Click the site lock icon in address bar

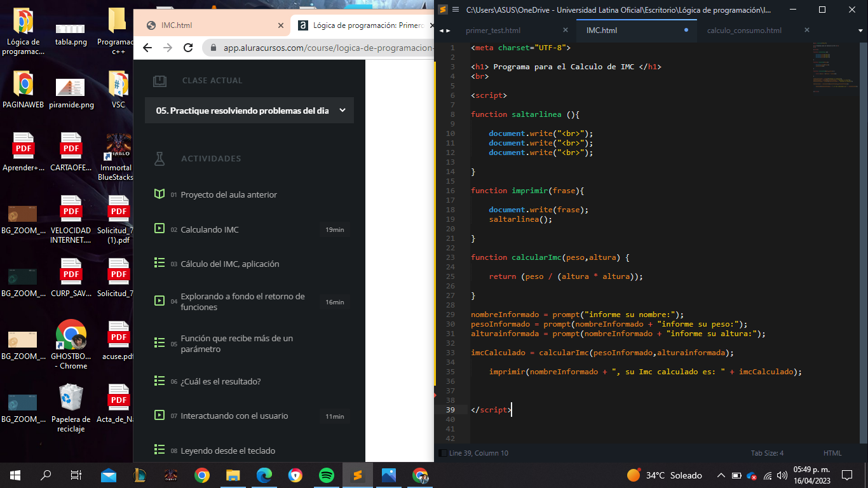213,48
